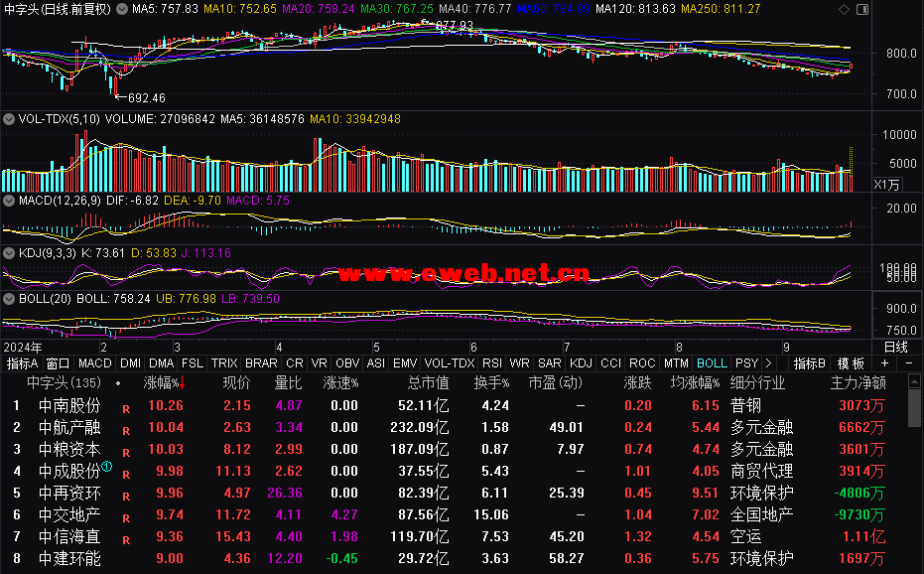The image size is (924, 574).
Task: Switch to the EMV indicator tab
Action: (x=405, y=363)
